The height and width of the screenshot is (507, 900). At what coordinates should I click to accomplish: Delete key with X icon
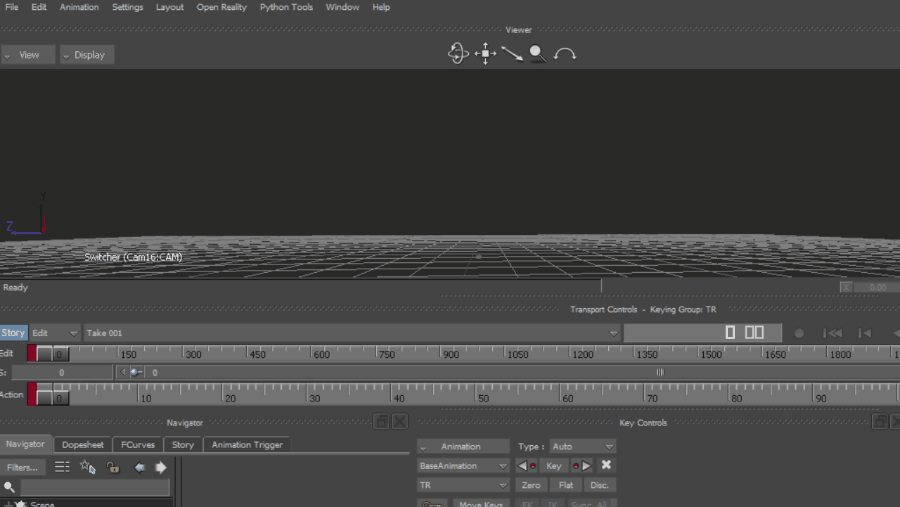606,465
